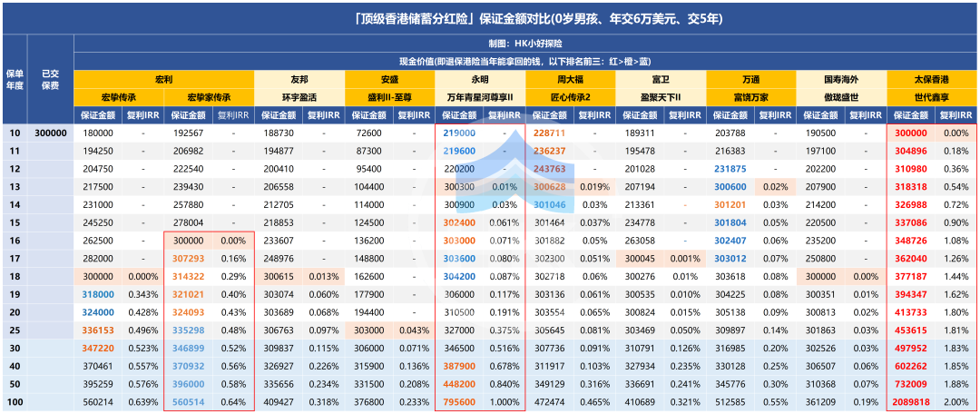Viewport: 980px width, 414px height.
Task: Select the 国寿海外 header cell
Action: coord(841,80)
